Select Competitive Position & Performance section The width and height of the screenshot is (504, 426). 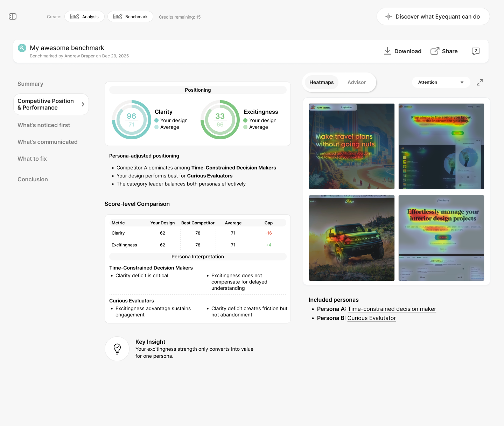51,104
